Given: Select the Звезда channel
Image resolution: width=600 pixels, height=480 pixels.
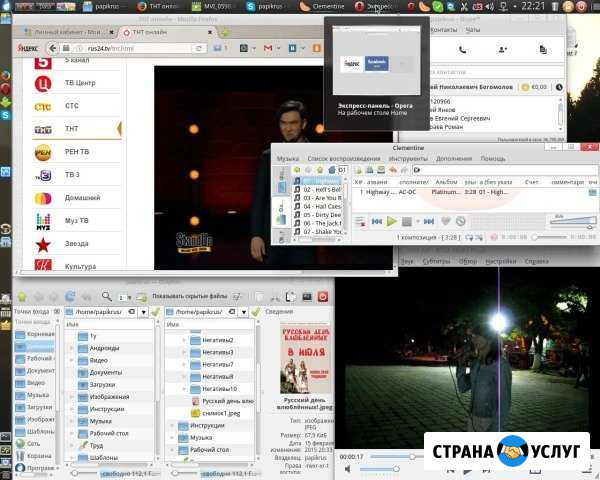Looking at the screenshot, I should (77, 243).
